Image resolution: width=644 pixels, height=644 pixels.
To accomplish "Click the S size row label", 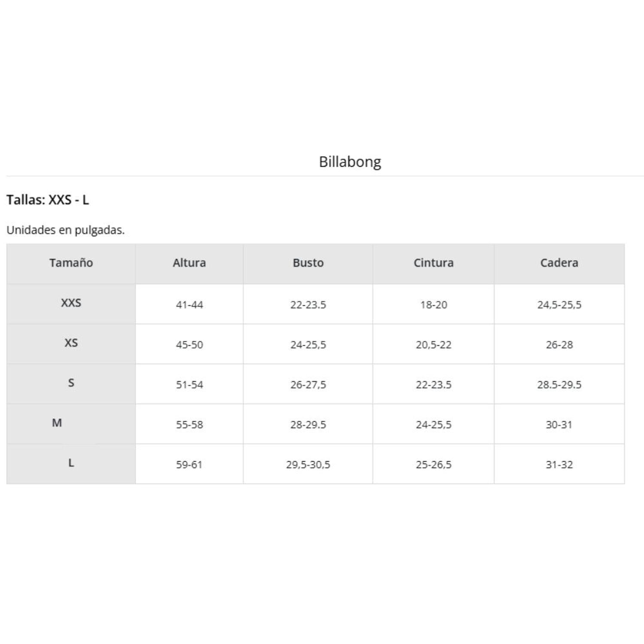I will click(x=71, y=383).
